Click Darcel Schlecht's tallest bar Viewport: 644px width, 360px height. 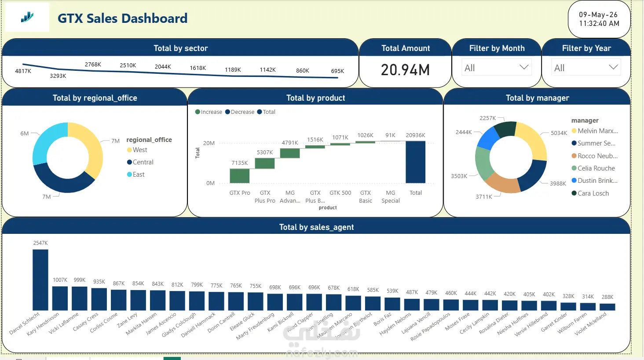tap(40, 280)
